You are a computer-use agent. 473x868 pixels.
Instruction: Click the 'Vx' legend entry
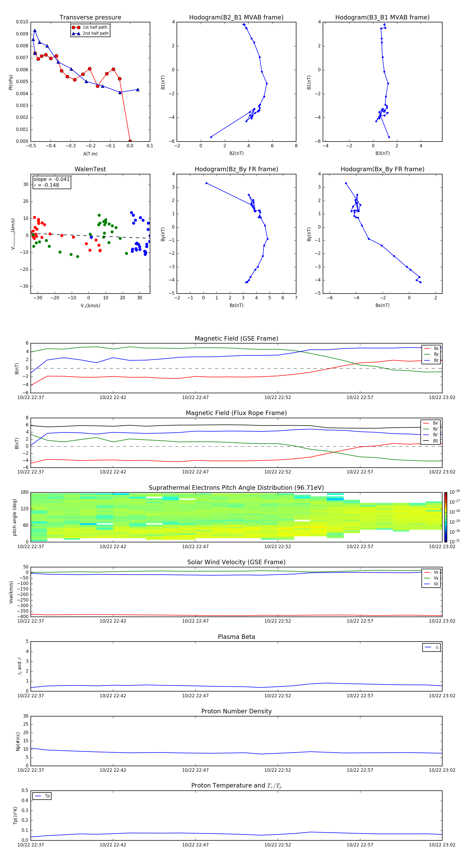coord(431,572)
